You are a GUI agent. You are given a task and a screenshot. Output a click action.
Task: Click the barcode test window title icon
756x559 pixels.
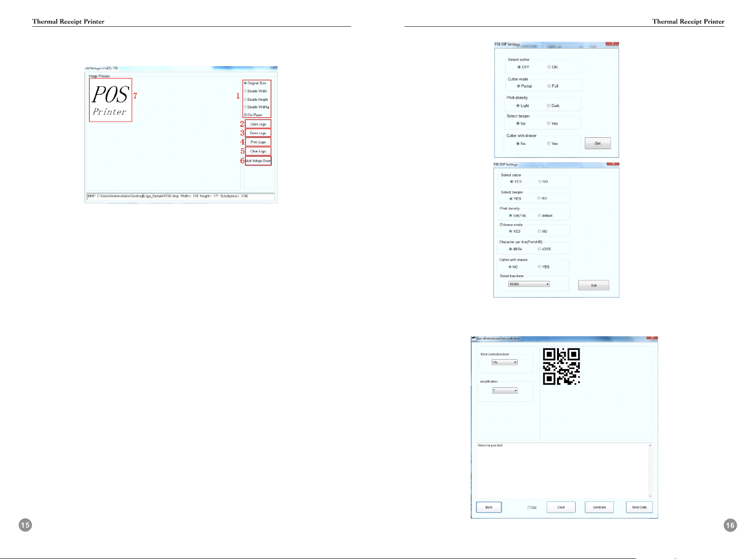[473, 338]
